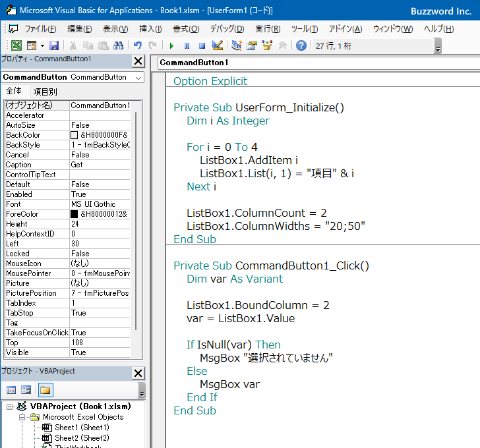The width and height of the screenshot is (480, 448).
Task: Select the Enabled property row
Action: (x=68, y=194)
